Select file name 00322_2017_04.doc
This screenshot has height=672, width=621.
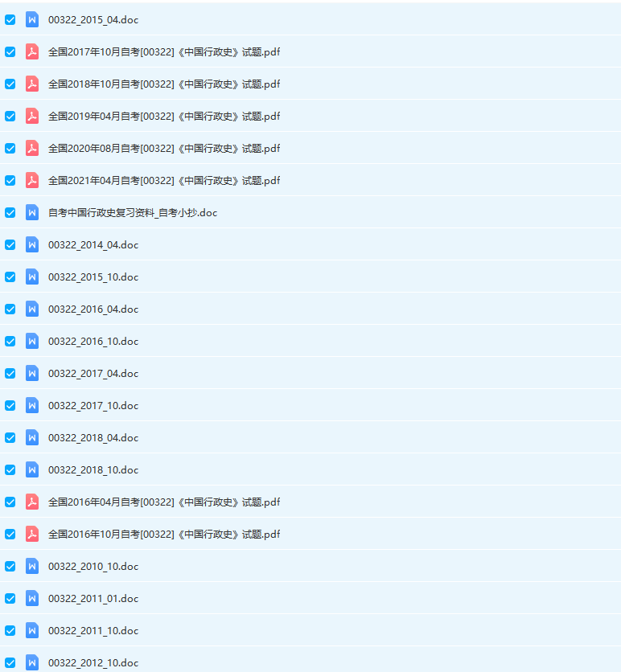93,373
